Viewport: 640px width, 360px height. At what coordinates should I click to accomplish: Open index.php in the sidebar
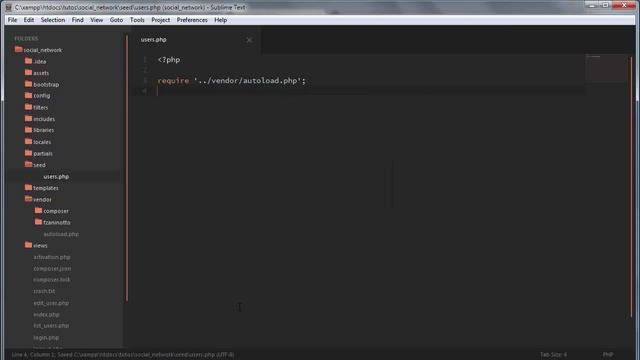click(47, 315)
